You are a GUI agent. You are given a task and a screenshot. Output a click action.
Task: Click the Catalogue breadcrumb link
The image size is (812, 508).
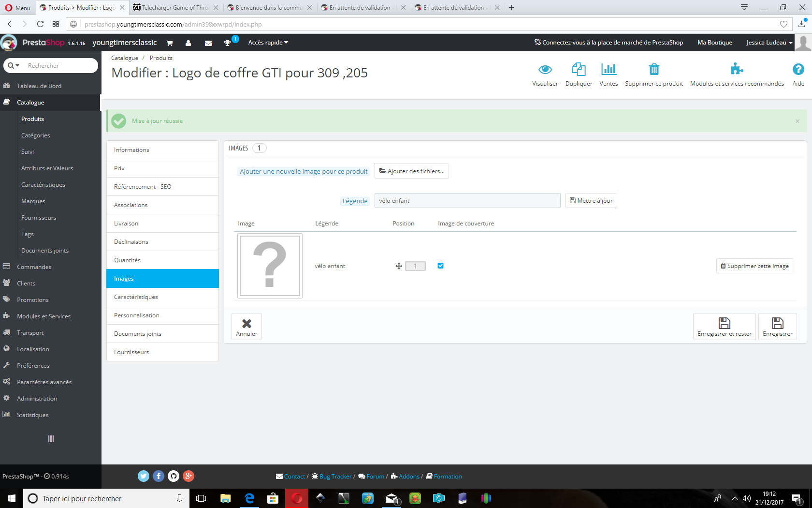tap(125, 58)
